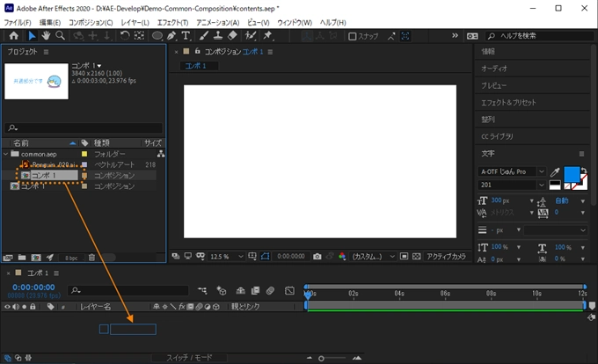The height and width of the screenshot is (364, 598).
Task: Select the Rotation tool
Action: coord(125,36)
